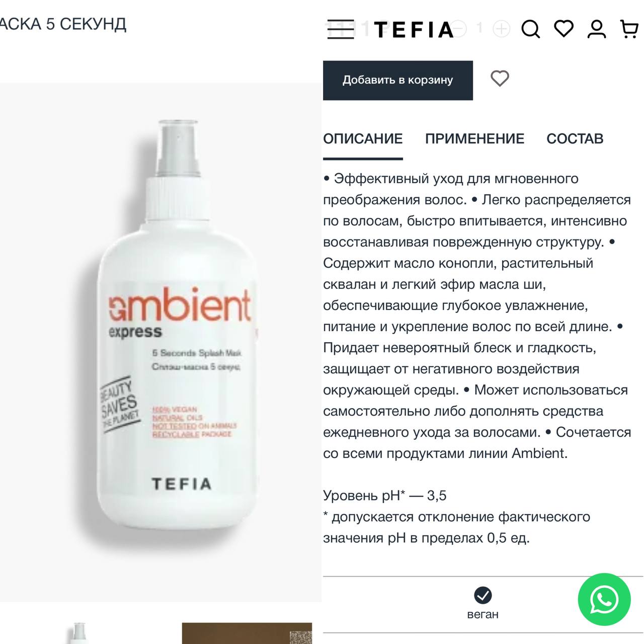The height and width of the screenshot is (644, 644).
Task: Increase quantity with faded plus icon
Action: pos(501,29)
